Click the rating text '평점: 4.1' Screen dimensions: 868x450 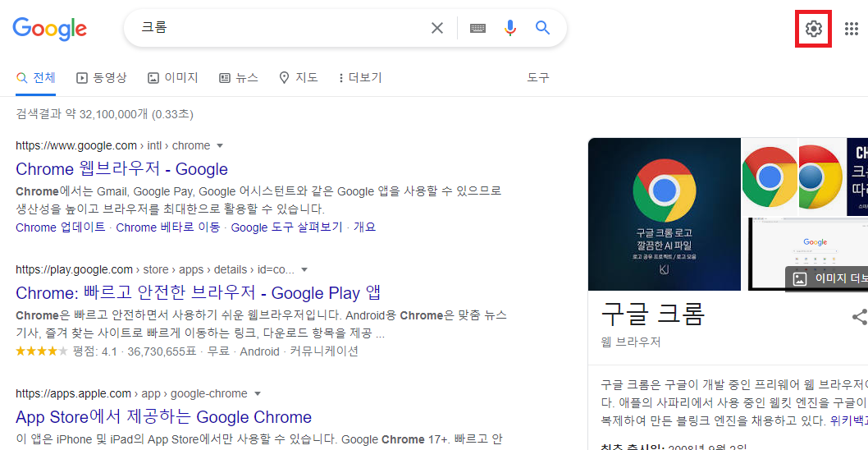tap(94, 351)
